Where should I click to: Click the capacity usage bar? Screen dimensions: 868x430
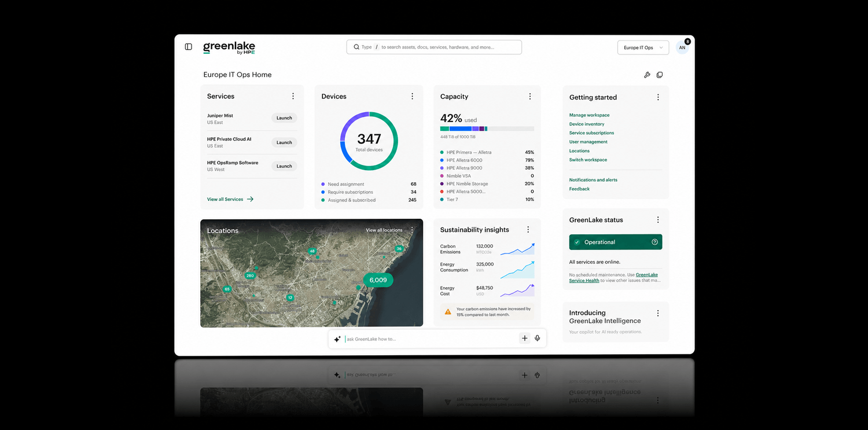click(487, 128)
